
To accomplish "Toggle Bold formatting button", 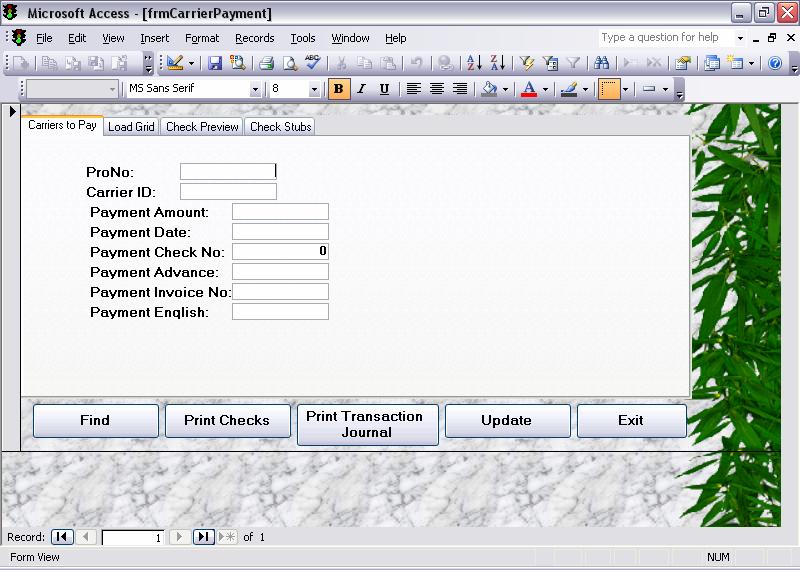I will pos(339,89).
